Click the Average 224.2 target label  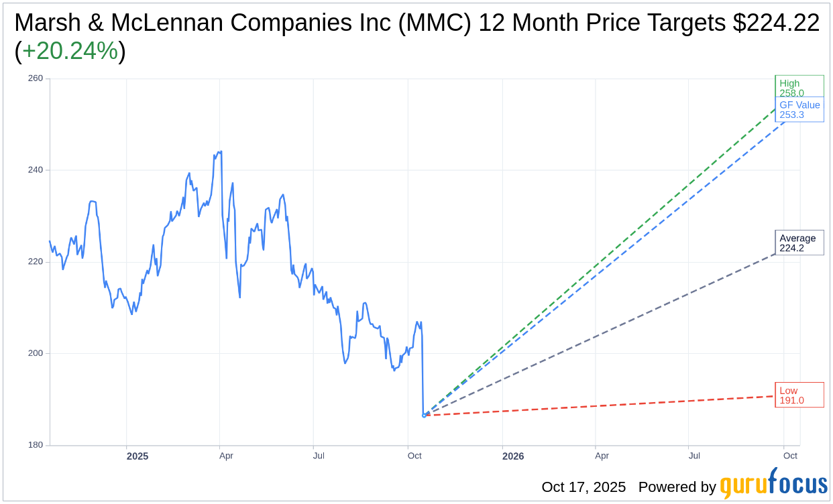(x=799, y=243)
